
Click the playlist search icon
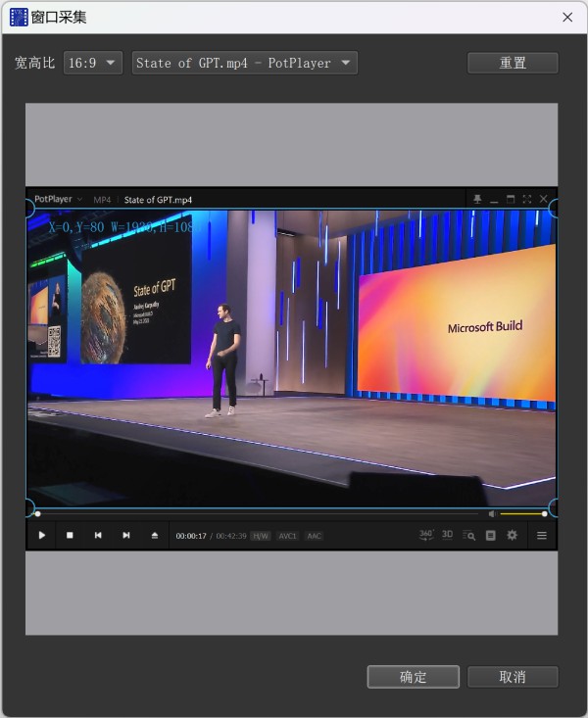click(x=468, y=535)
